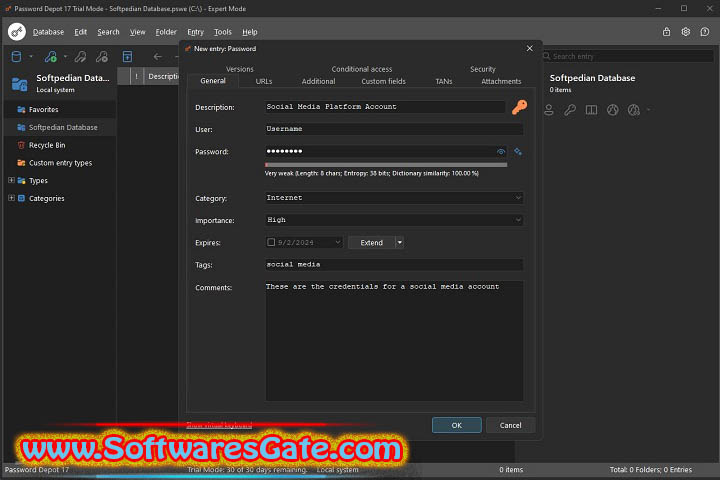
Task: Click the copy password key icon in details pane
Action: (570, 110)
